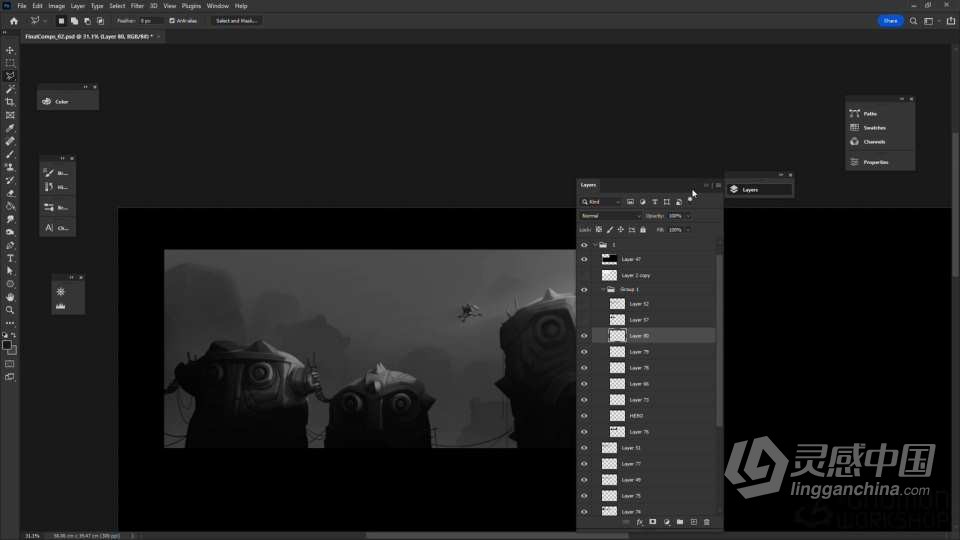Click the Create new group folder icon
Viewport: 960px width, 540px height.
680,522
